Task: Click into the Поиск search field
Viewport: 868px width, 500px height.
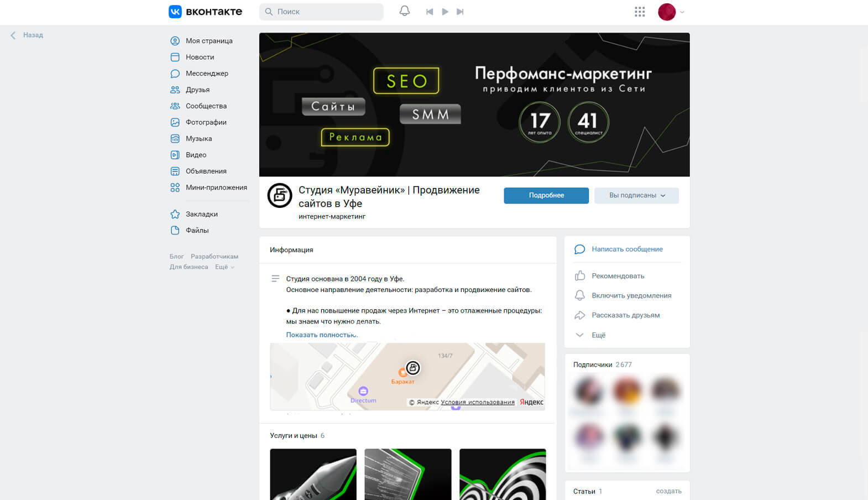Action: click(x=321, y=12)
